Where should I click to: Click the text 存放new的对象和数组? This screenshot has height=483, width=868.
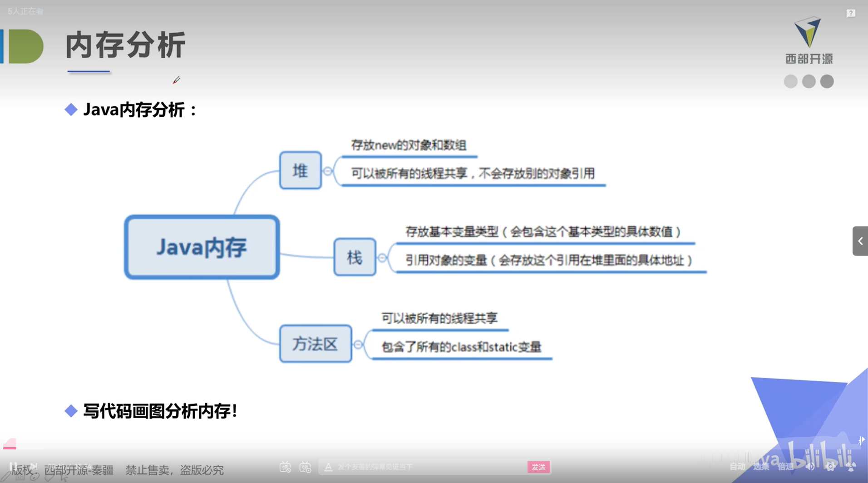[409, 145]
